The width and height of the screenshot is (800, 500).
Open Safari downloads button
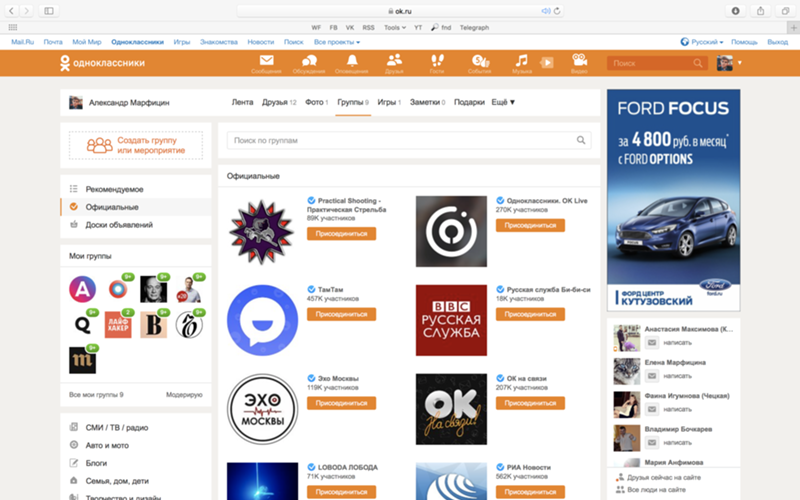click(735, 10)
